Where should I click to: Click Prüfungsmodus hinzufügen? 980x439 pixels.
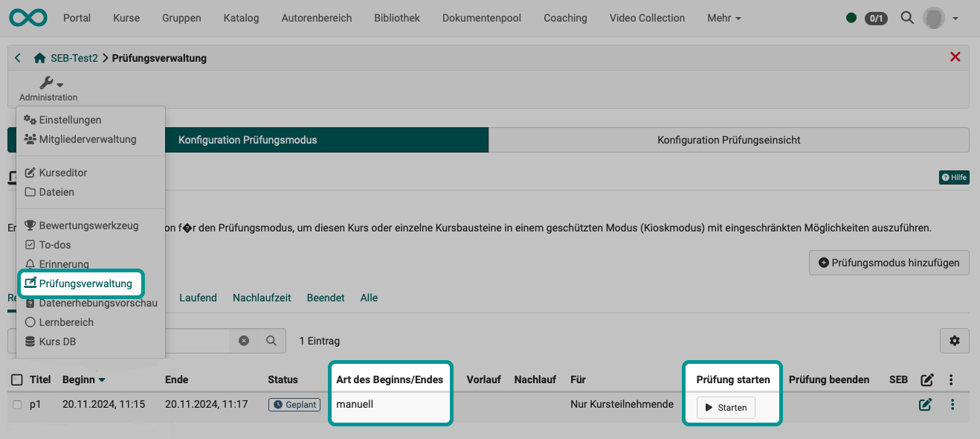point(889,262)
